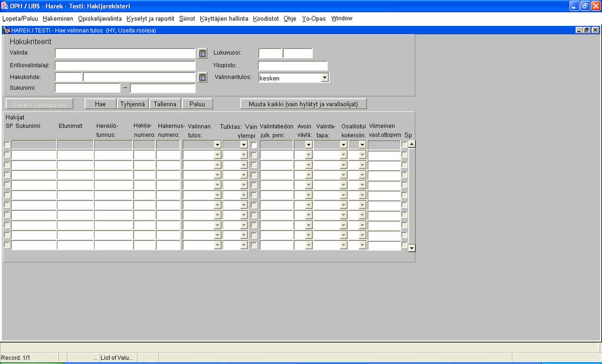Viewport: 602px width, 364px height.
Task: Open the Lopeta/Paluu menu
Action: (21, 18)
